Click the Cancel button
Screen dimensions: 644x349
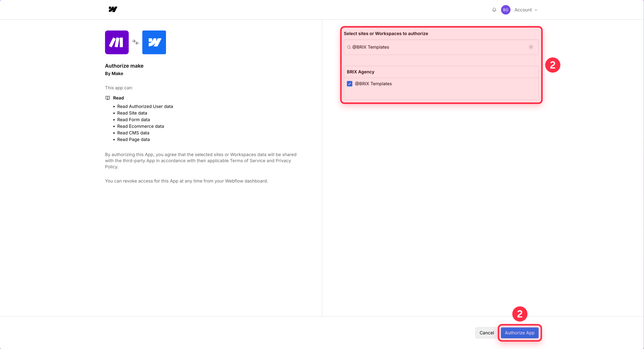coord(486,333)
